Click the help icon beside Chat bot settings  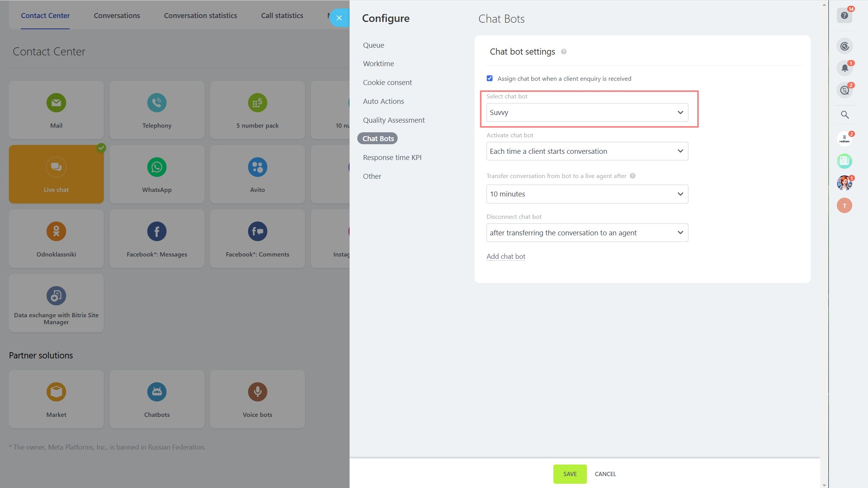[563, 52]
